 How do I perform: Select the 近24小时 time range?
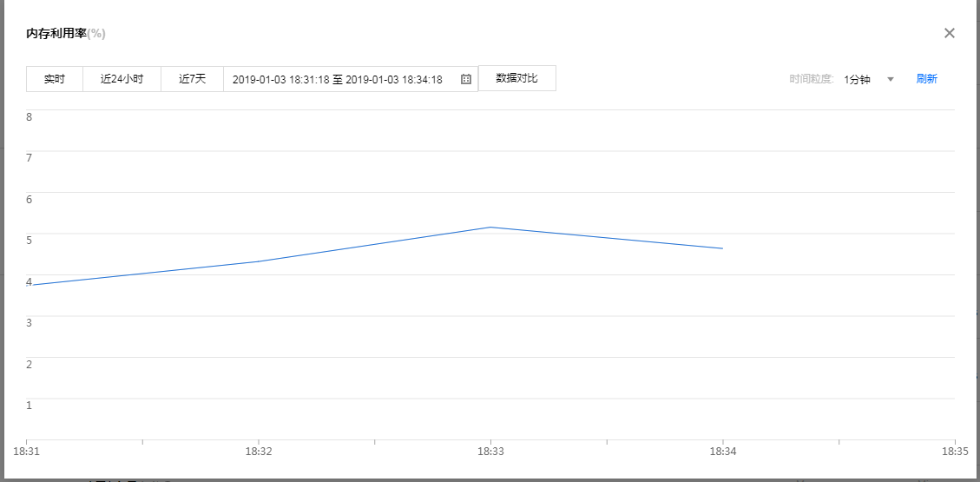pos(122,79)
